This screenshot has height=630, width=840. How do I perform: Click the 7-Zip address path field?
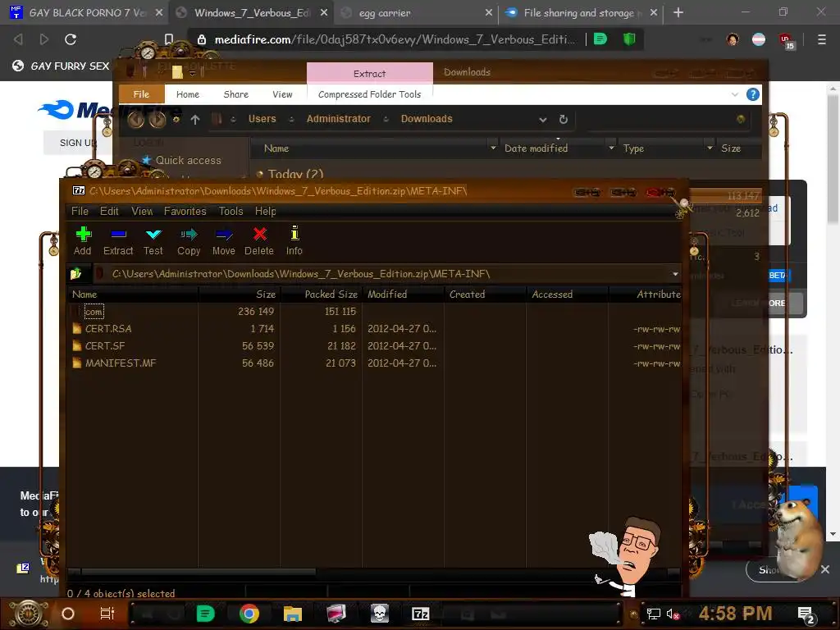(381, 274)
